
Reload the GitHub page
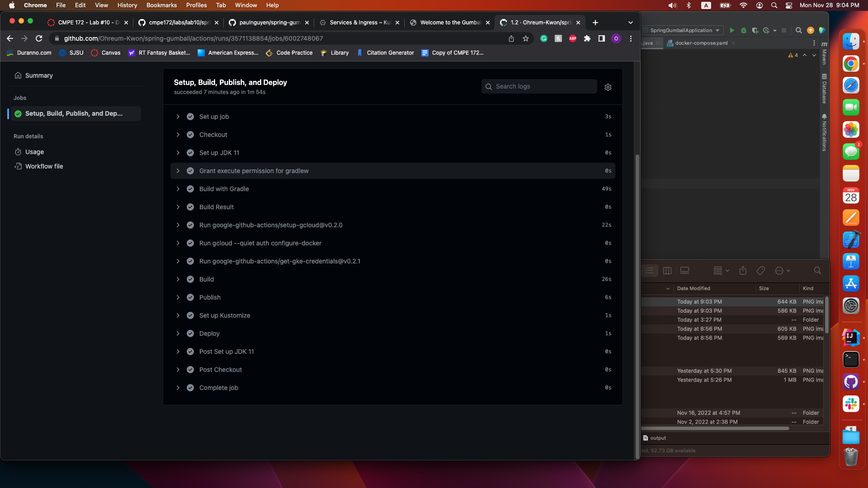tap(39, 39)
